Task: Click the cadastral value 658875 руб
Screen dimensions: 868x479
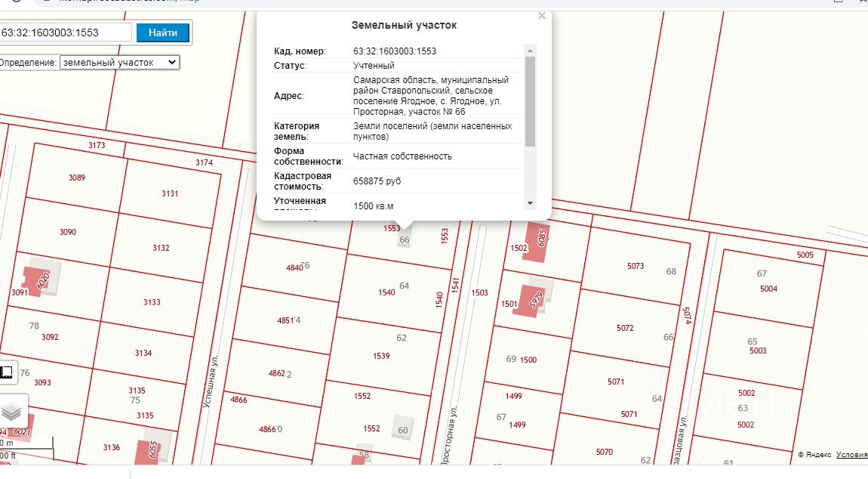Action: click(x=377, y=181)
